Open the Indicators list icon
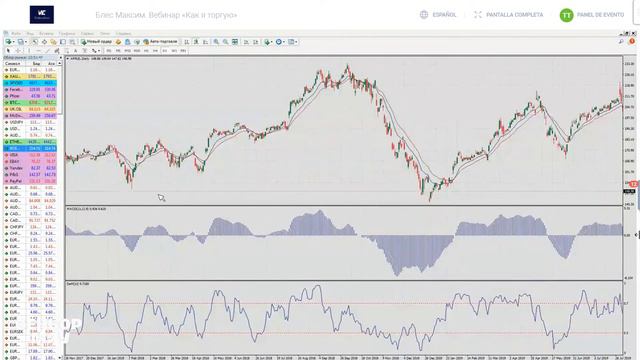This screenshot has height=360, width=640. 267,42
